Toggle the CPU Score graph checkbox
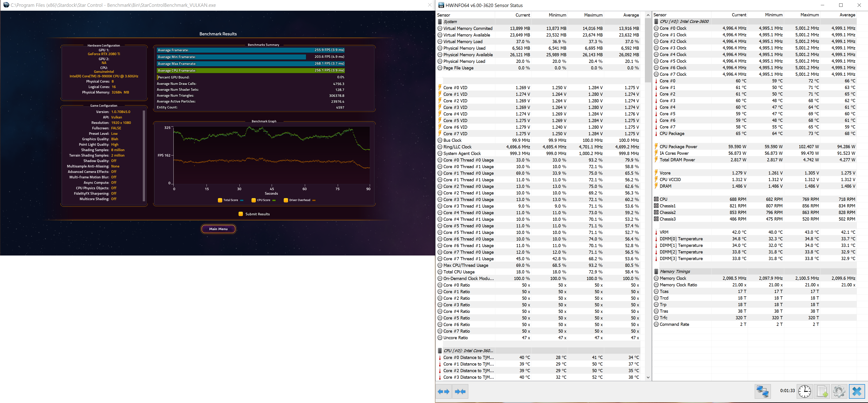 click(x=253, y=200)
